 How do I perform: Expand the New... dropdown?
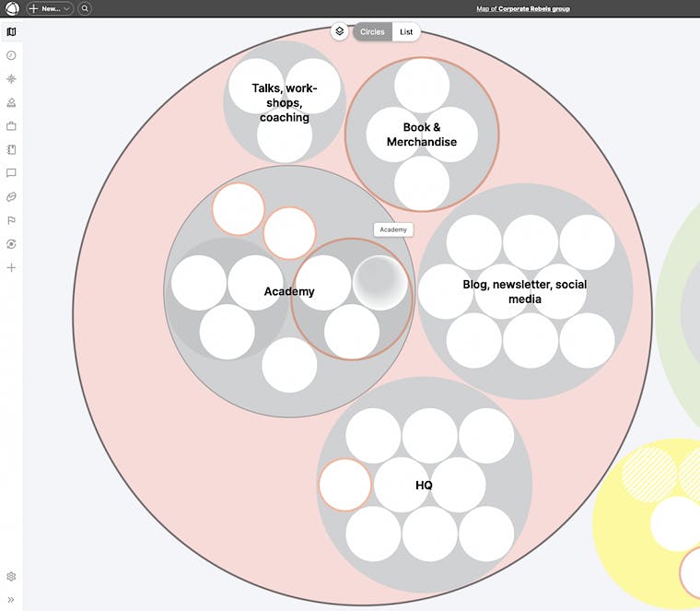pos(50,8)
